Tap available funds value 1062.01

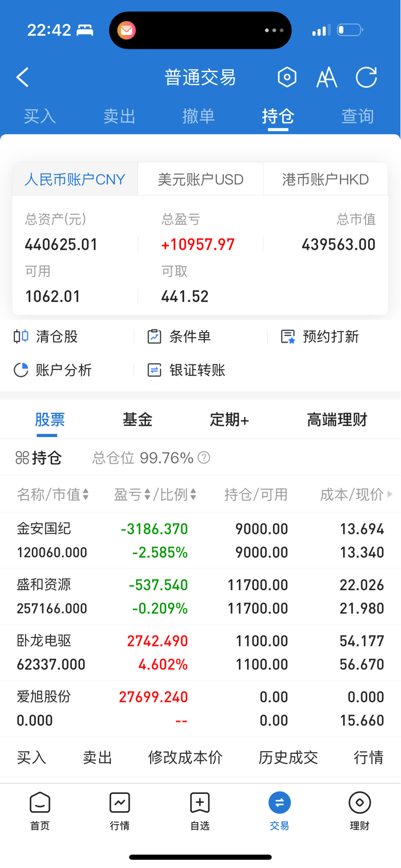(x=53, y=297)
